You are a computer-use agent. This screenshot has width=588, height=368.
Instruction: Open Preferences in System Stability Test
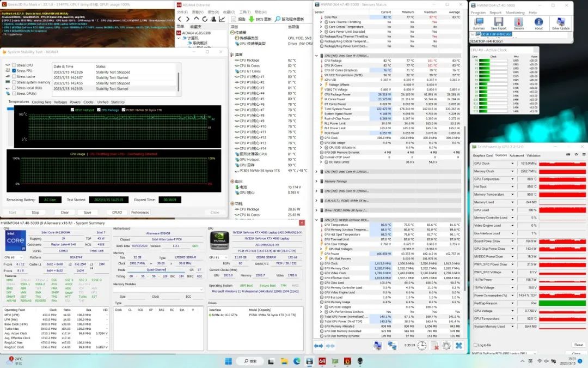(x=140, y=213)
